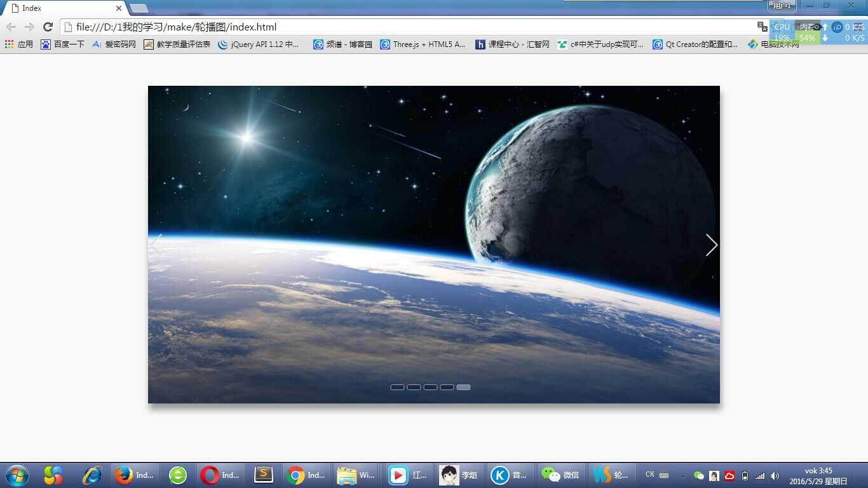Screen dimensions: 868x488
Task: Go back using the browser back arrow
Action: pyautogui.click(x=11, y=27)
